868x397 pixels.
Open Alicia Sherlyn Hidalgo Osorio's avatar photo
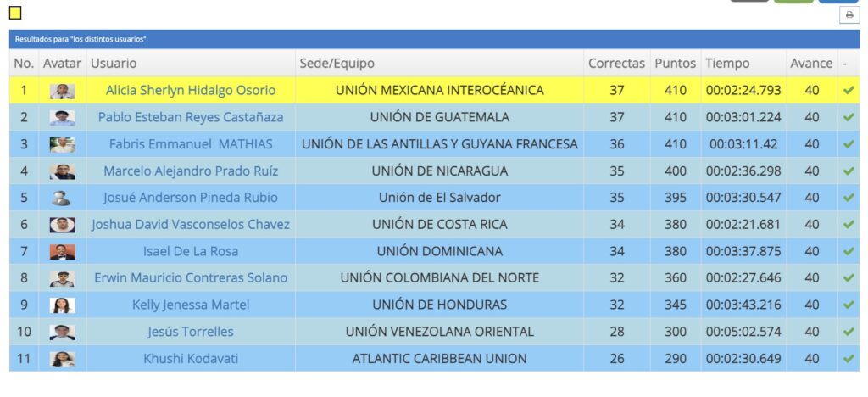pyautogui.click(x=62, y=90)
